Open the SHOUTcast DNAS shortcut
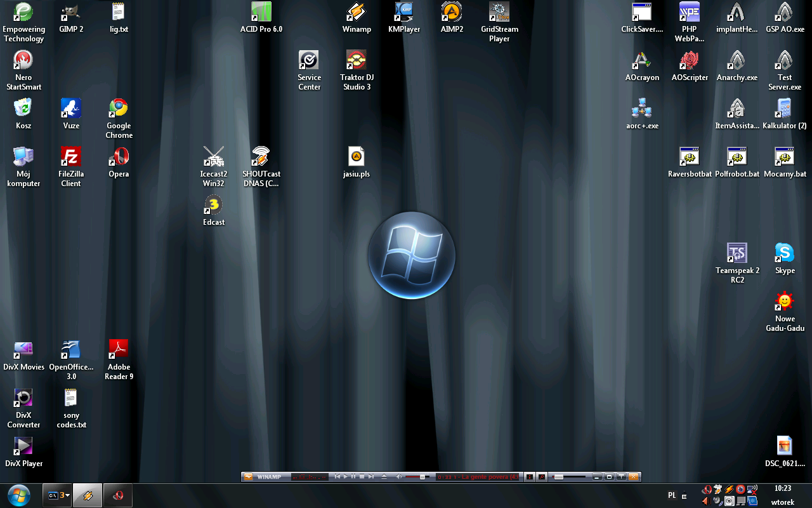Screen dimensions: 812x508 [x=261, y=157]
